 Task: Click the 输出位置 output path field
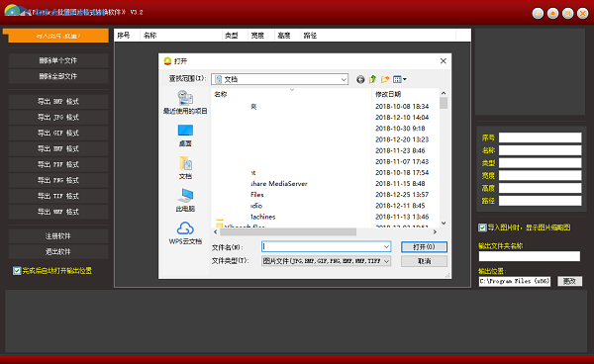515,282
